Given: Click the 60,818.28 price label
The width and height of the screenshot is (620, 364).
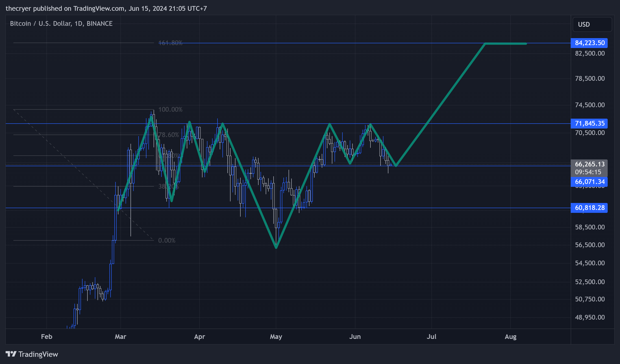Looking at the screenshot, I should (x=589, y=208).
